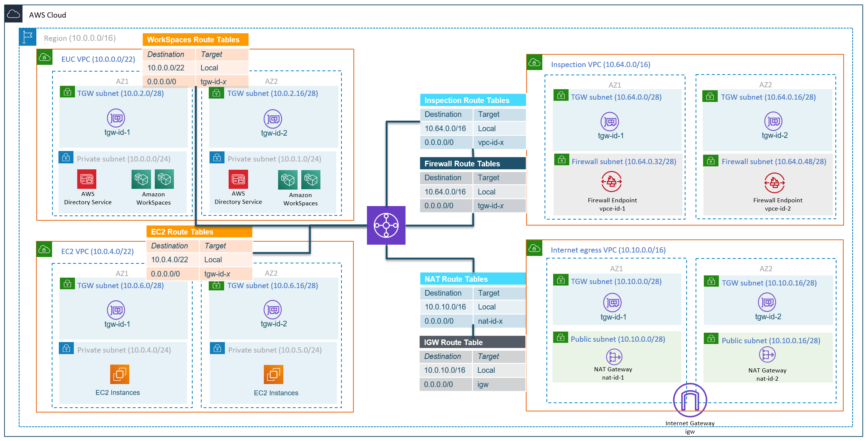
Task: Select AWS Directory Service icon in 10.0.0.0/24 subnet
Action: pyautogui.click(x=87, y=179)
